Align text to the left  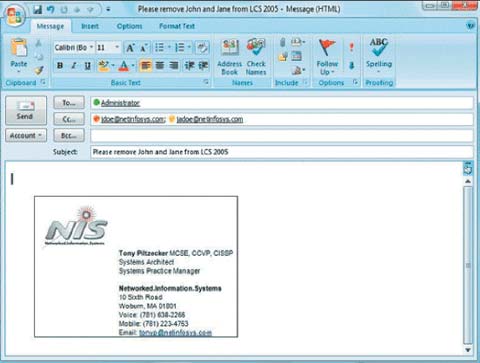click(146, 66)
